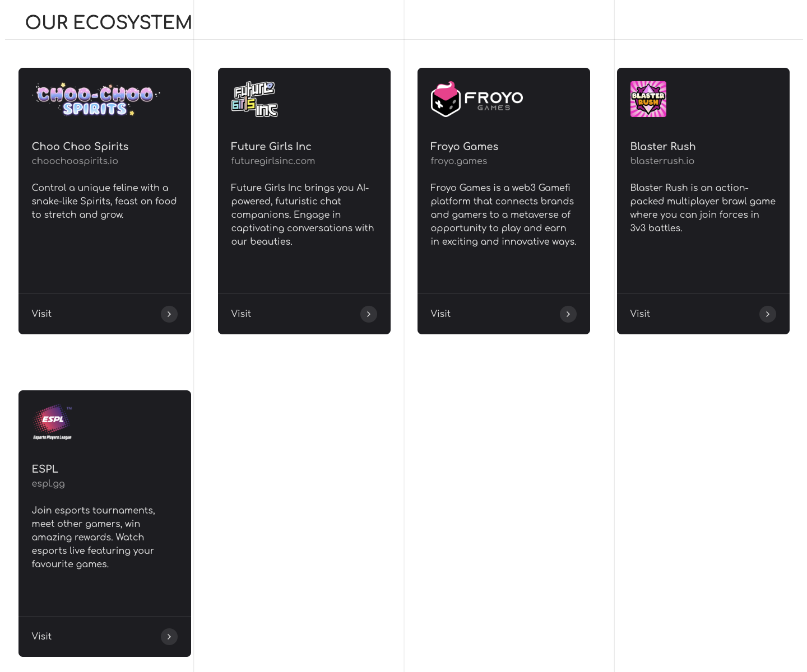
Task: Open the froyo.games link
Action: (459, 161)
